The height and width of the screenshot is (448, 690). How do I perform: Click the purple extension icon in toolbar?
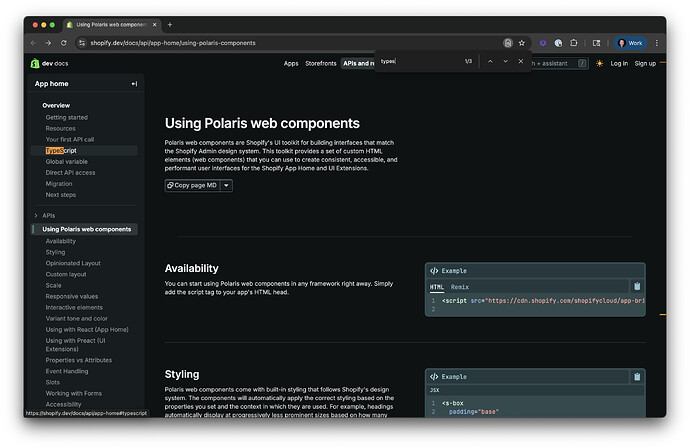pos(543,43)
